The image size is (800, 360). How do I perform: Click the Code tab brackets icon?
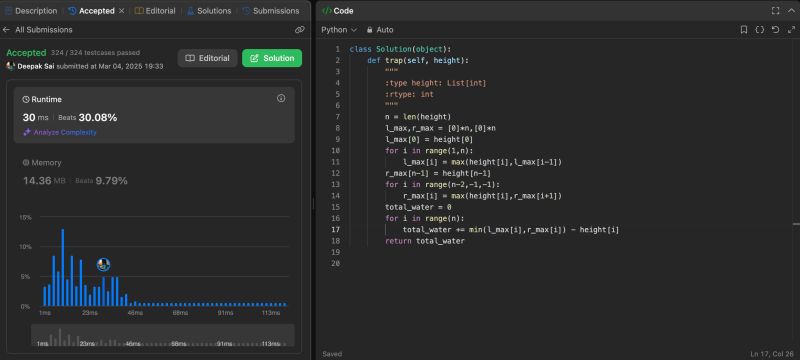[x=327, y=11]
